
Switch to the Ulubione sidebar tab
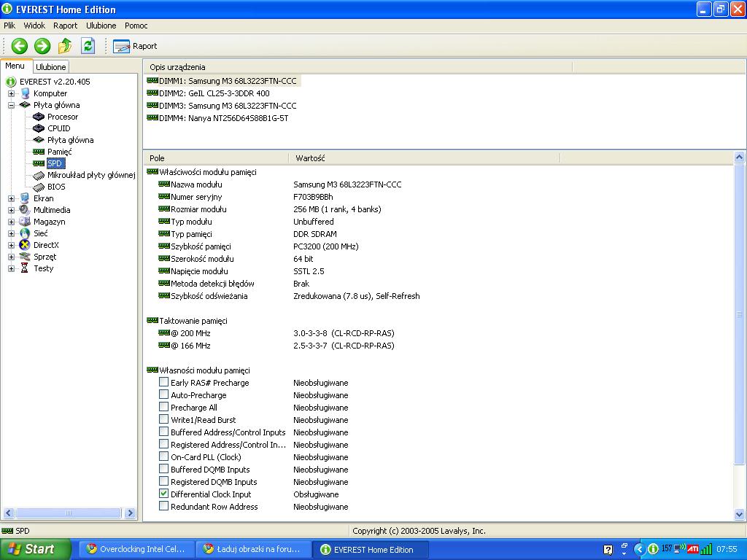51,67
